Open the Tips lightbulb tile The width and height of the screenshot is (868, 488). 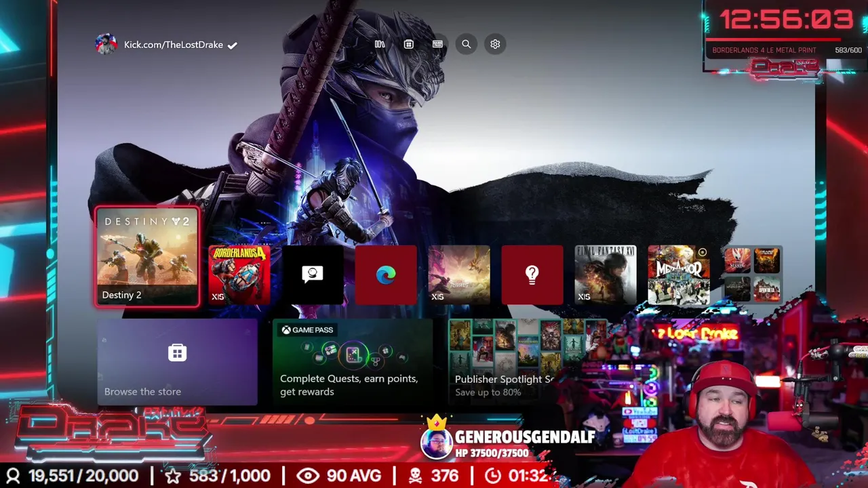pos(532,275)
